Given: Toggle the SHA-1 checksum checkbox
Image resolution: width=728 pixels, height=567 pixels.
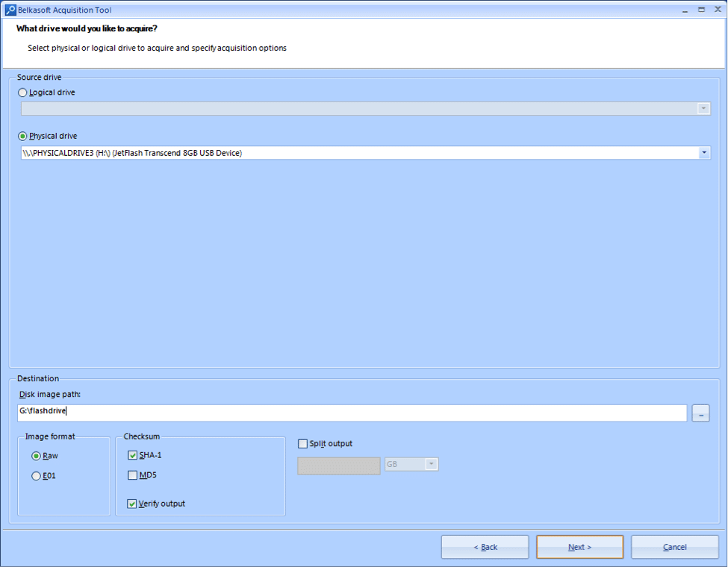Looking at the screenshot, I should click(x=132, y=455).
